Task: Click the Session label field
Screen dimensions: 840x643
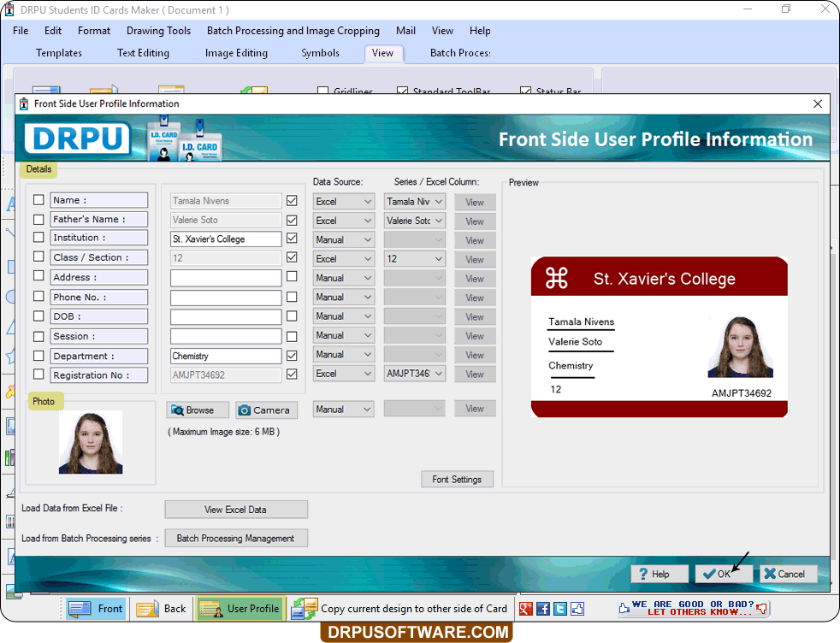Action: pos(99,336)
